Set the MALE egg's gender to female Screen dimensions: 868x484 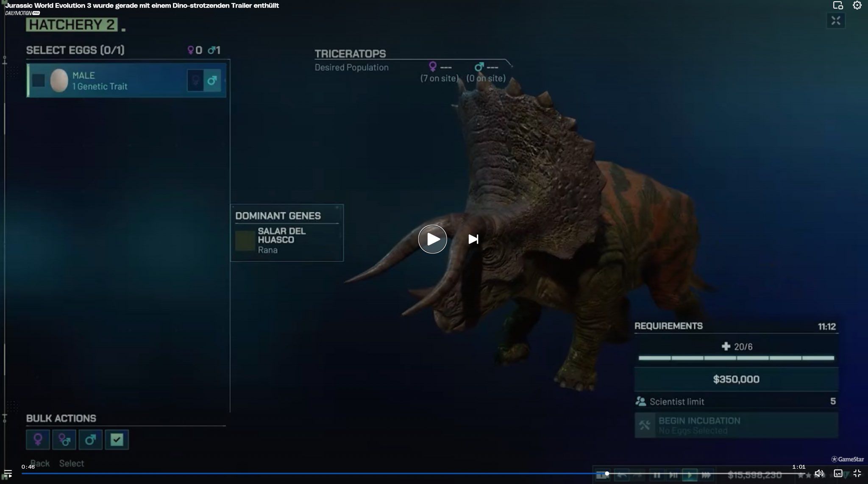[195, 80]
